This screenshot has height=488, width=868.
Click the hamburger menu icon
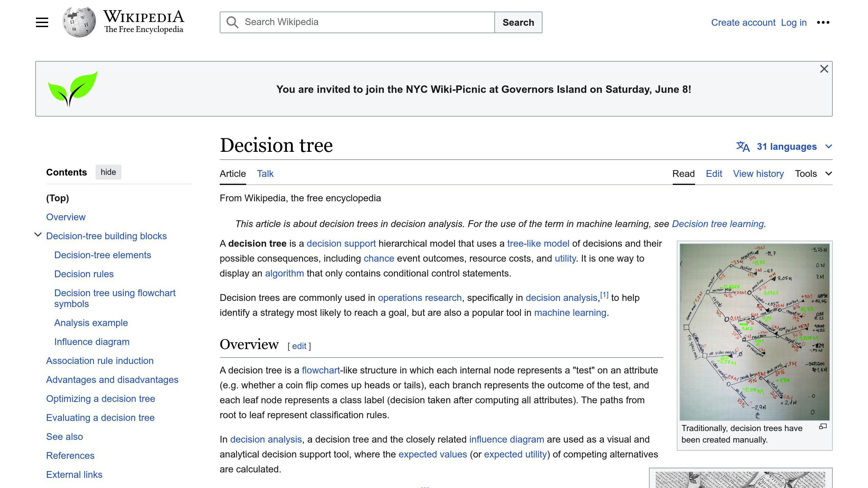[x=41, y=22]
